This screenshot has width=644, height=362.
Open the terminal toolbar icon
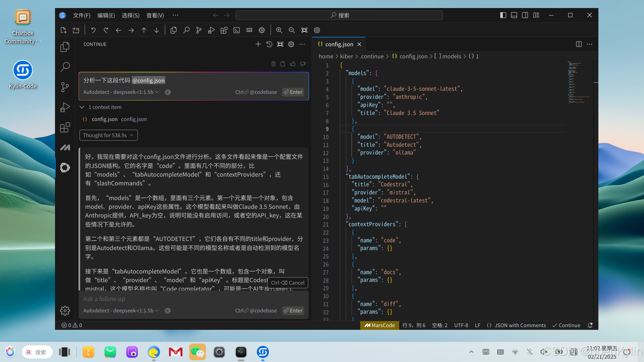click(236, 30)
